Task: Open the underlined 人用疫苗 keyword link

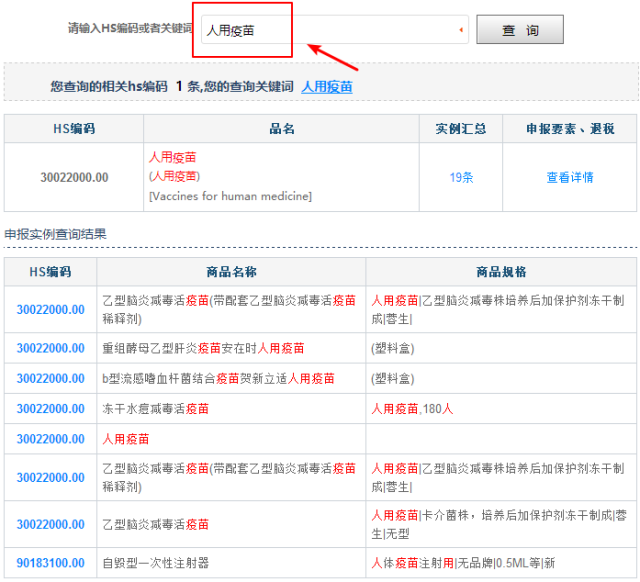Action: click(327, 87)
